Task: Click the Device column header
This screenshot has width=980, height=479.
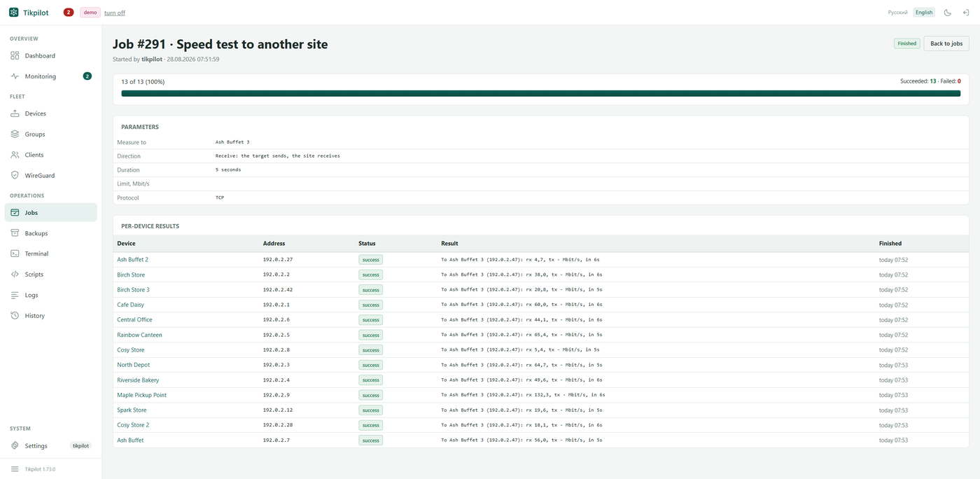Action: (x=126, y=244)
